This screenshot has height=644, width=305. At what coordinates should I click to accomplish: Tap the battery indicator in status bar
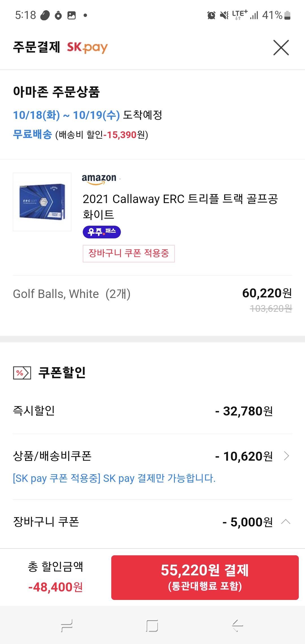pos(287,15)
